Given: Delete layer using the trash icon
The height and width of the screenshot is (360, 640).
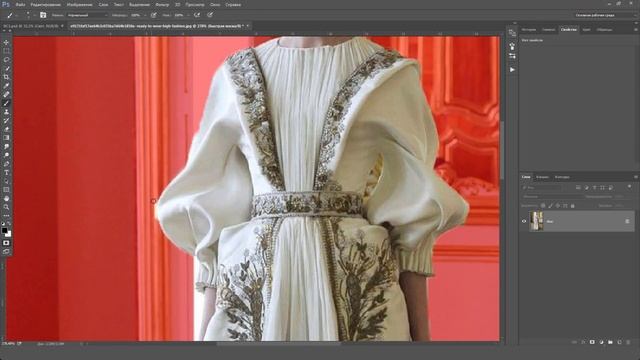Looking at the screenshot, I should click(x=628, y=342).
